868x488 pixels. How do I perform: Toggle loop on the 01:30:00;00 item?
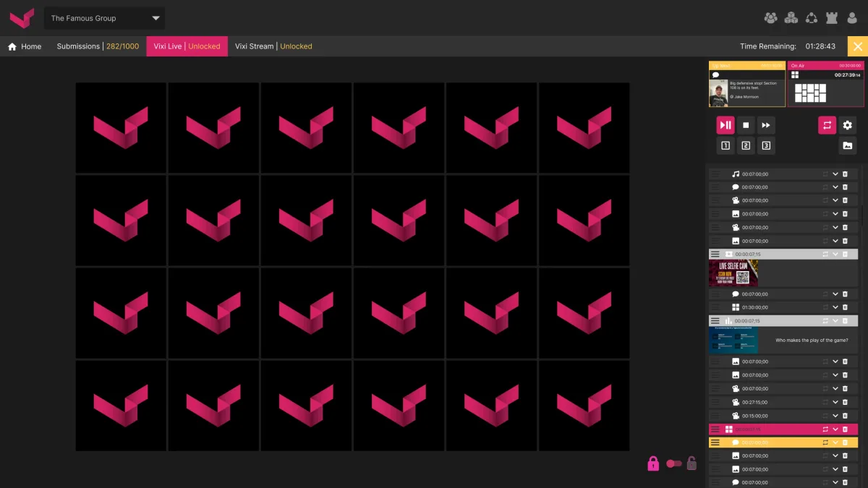825,307
